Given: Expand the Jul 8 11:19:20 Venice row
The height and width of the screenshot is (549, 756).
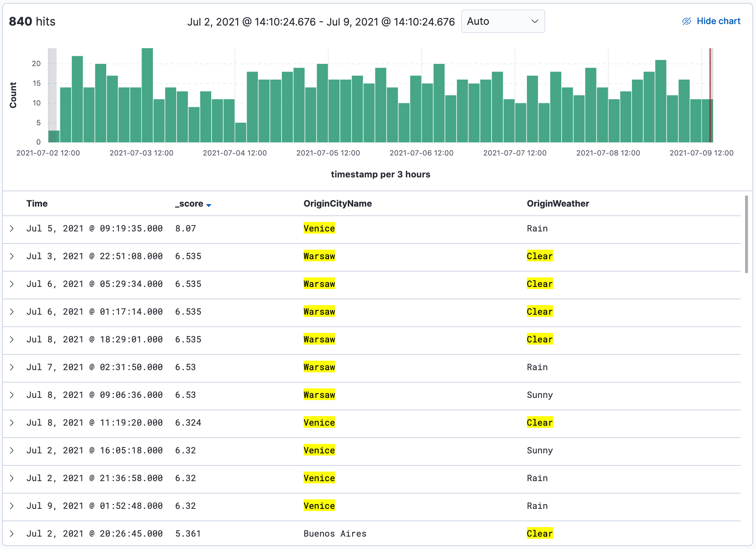Looking at the screenshot, I should pos(12,423).
